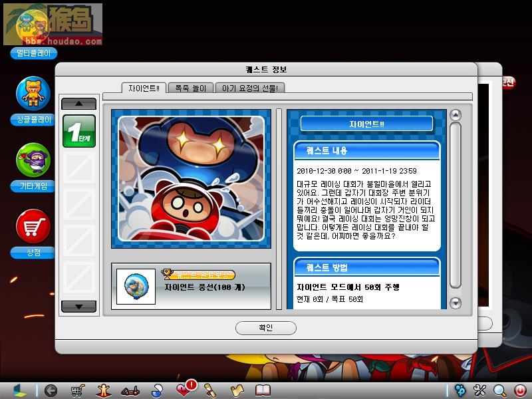This screenshot has height=399, width=532.
Task: Click the blue capsule icon in bottom toolbar
Action: coord(156,391)
